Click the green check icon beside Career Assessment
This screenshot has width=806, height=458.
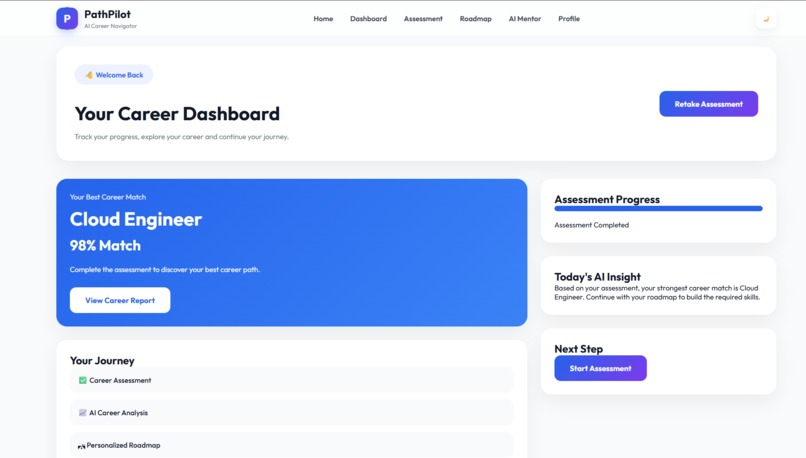click(83, 380)
